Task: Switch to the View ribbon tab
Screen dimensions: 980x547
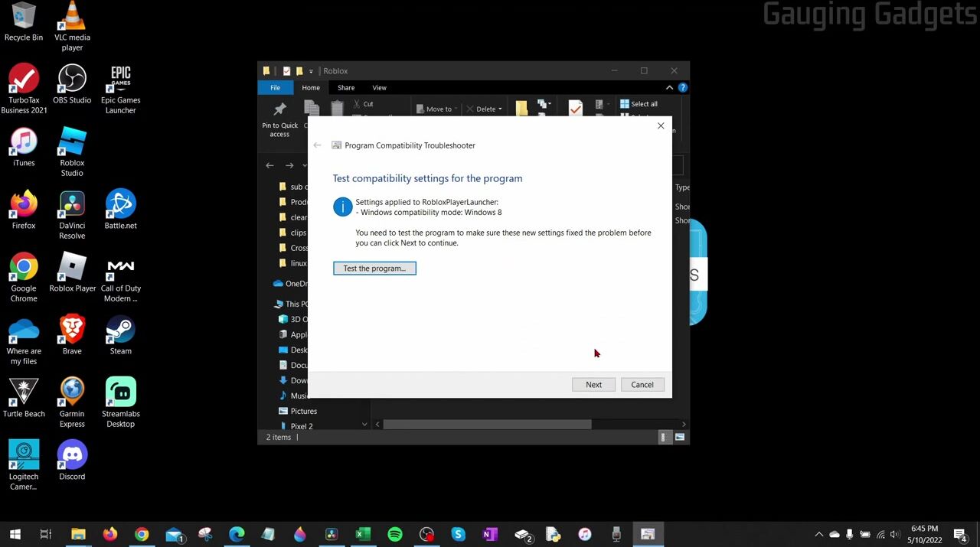Action: [379, 88]
